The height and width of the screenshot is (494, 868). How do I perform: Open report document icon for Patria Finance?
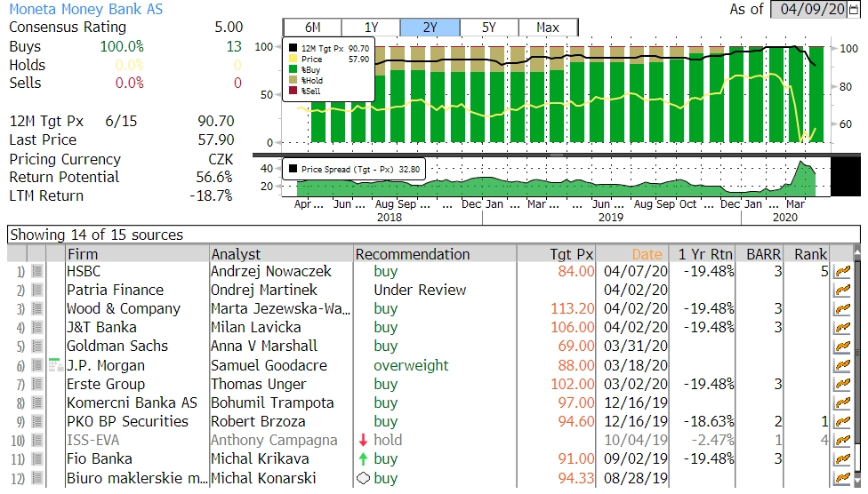click(37, 290)
